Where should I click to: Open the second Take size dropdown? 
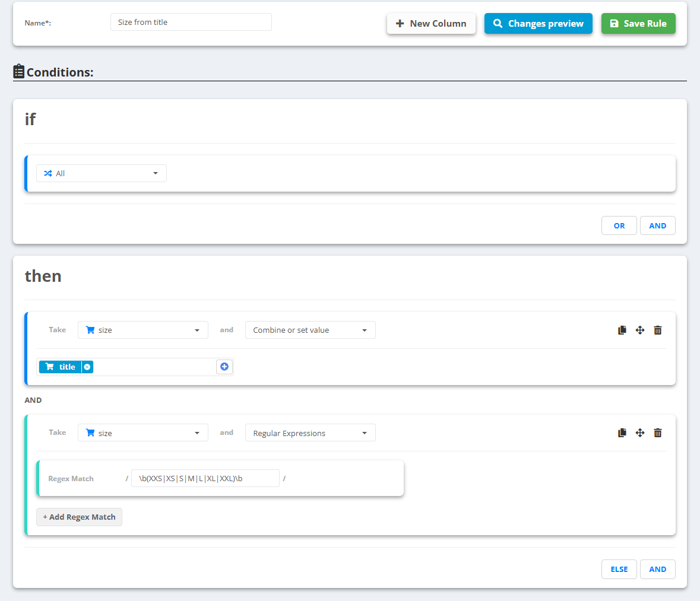[x=143, y=433]
